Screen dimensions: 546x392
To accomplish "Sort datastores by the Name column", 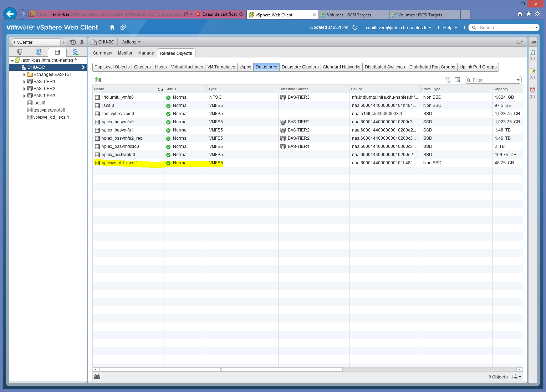I will click(125, 89).
